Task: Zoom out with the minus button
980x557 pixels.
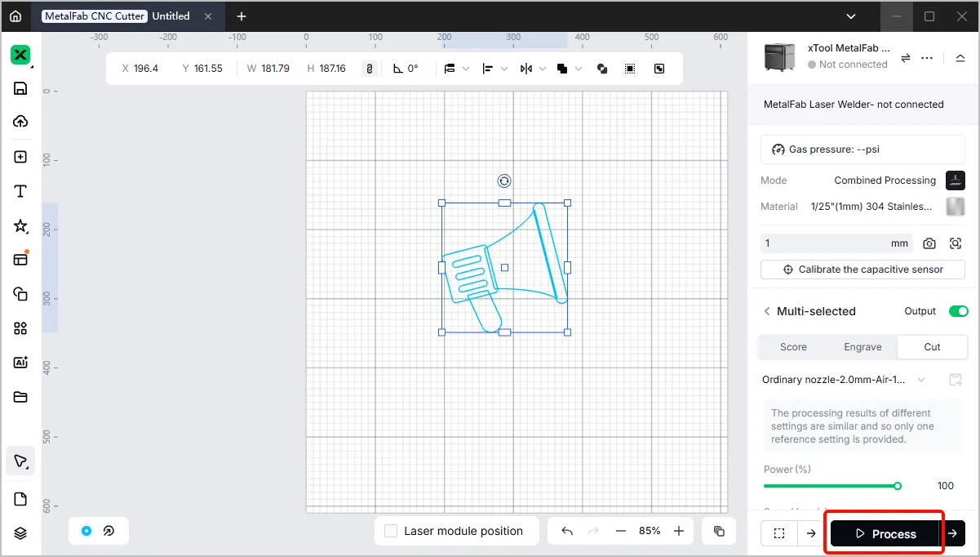Action: point(620,531)
